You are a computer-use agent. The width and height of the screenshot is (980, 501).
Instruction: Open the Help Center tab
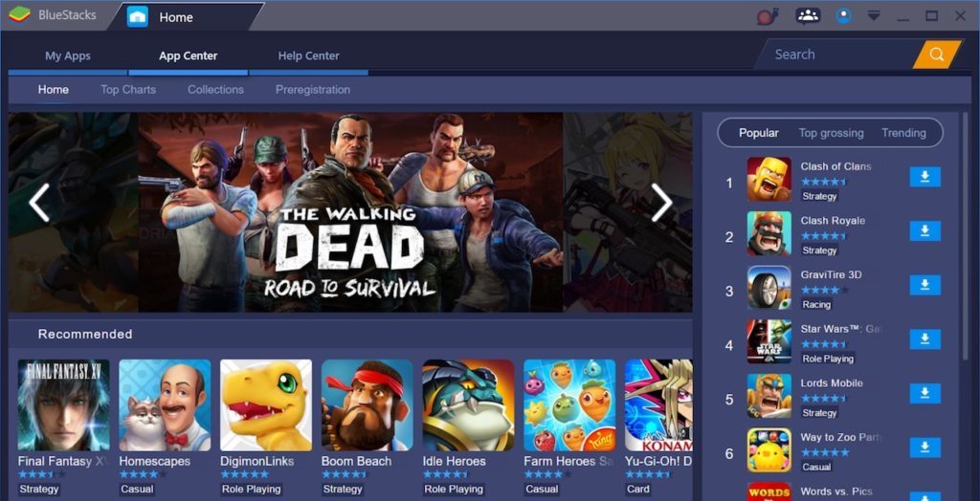coord(309,55)
